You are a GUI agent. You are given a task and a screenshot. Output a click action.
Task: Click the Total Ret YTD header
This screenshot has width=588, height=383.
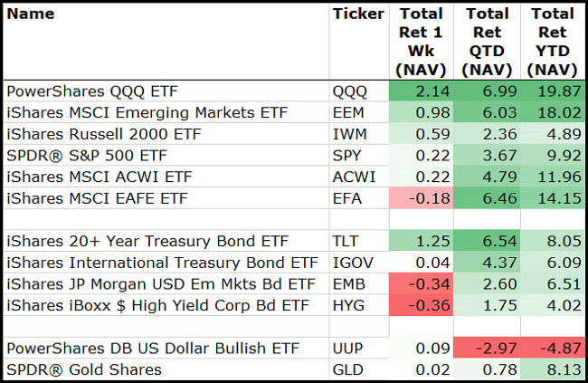[x=553, y=41]
